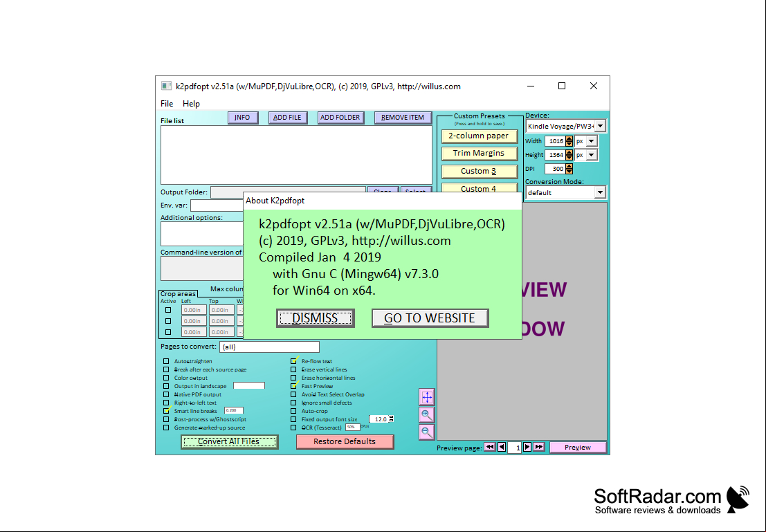Uncheck Re-flow text option
766x532 pixels.
(x=293, y=362)
